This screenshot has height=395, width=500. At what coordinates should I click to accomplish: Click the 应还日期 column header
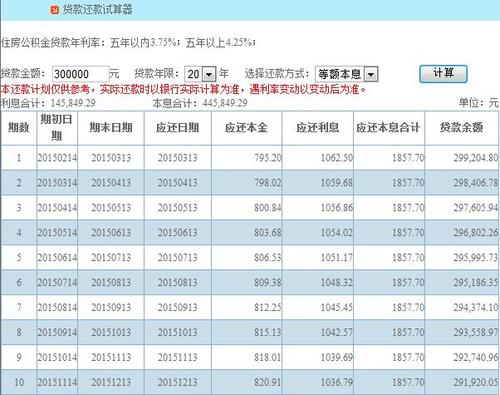[178, 127]
